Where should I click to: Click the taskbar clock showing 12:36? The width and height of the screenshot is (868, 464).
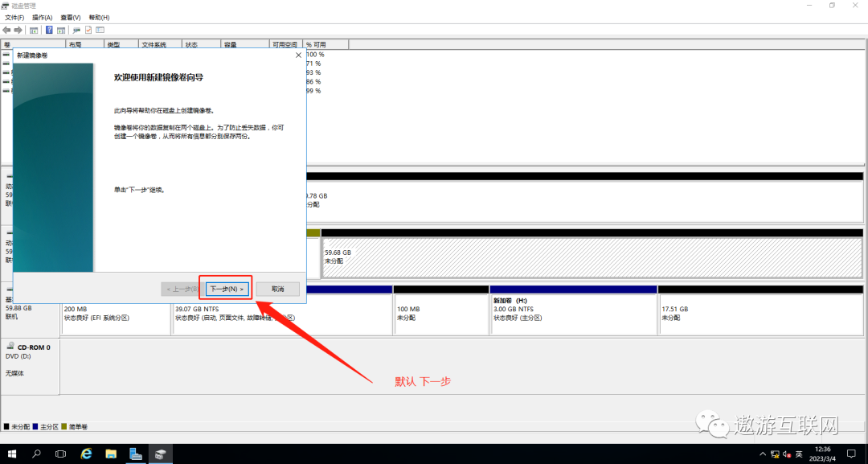pyautogui.click(x=824, y=454)
